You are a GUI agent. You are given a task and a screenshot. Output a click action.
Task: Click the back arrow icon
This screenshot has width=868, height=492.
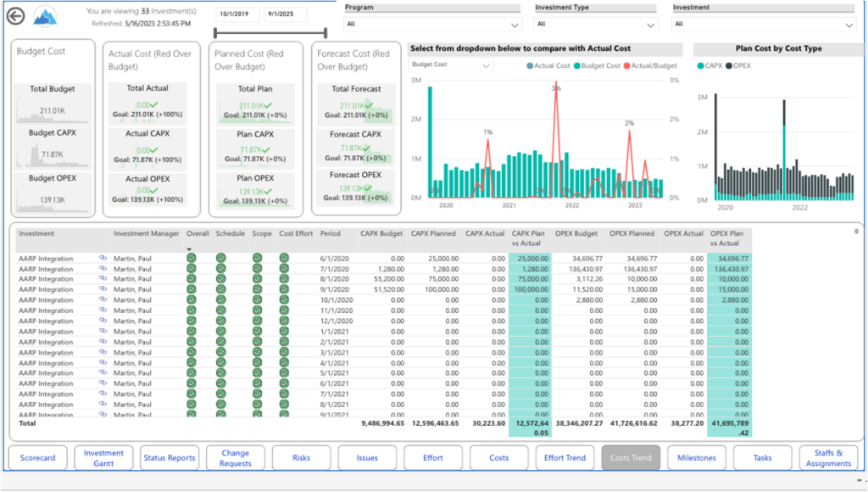(15, 16)
